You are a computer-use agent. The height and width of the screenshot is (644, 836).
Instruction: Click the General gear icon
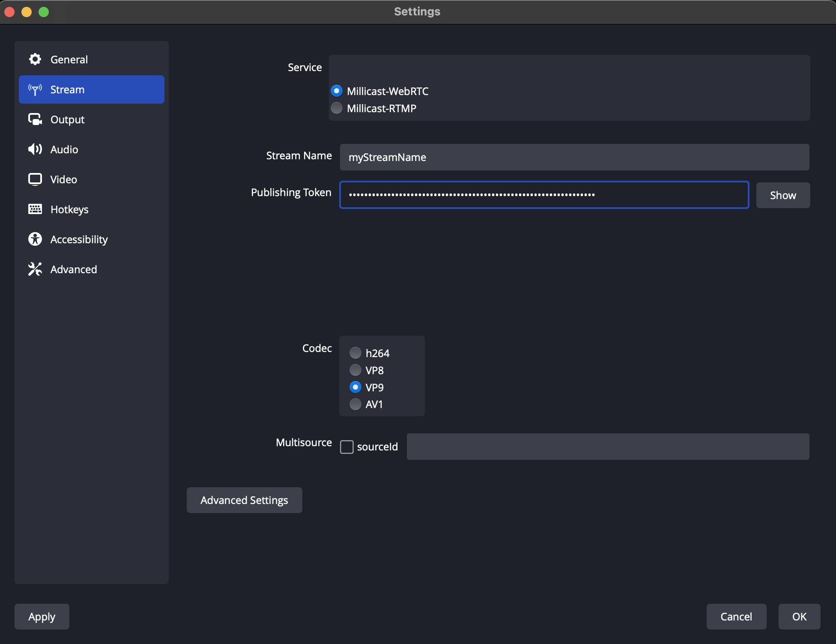35,60
